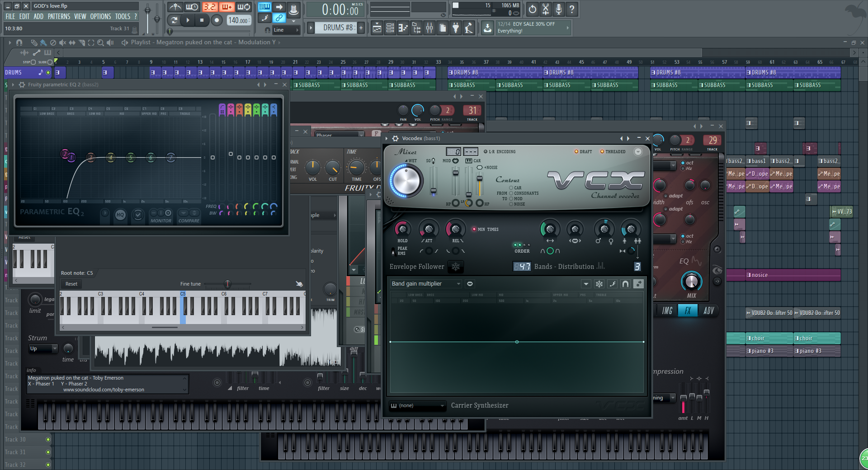The height and width of the screenshot is (470, 868).
Task: Freeze the Vocodex envelope follower with the snowflake
Action: pos(456,267)
